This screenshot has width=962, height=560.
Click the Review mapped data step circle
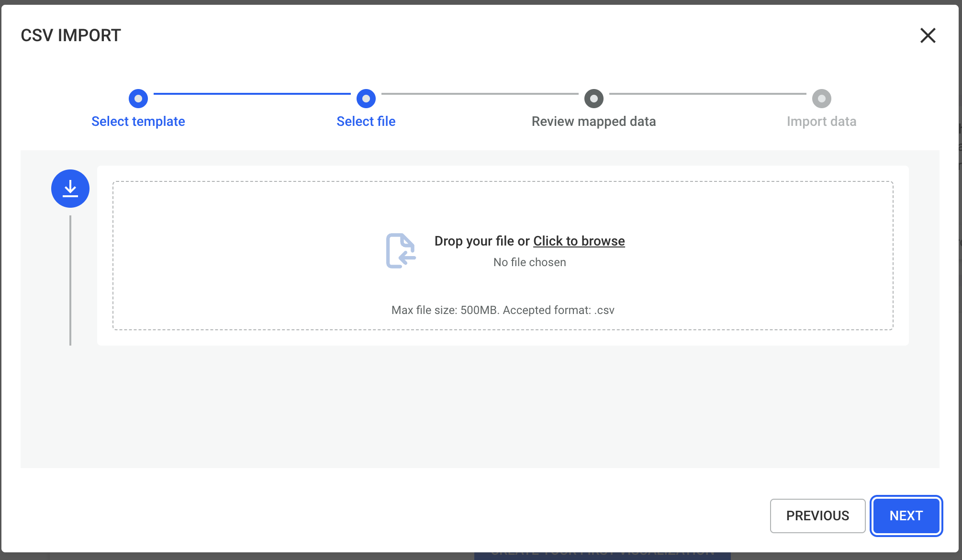click(593, 99)
